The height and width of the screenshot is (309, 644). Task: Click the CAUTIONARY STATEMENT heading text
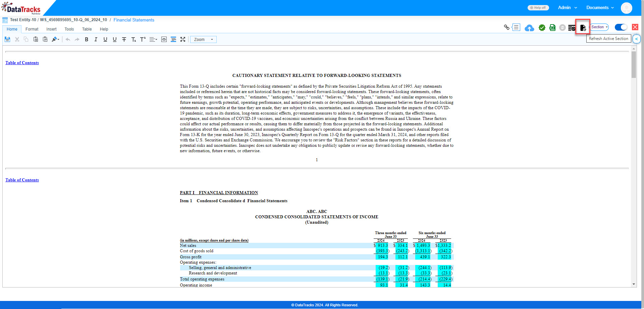(x=317, y=76)
